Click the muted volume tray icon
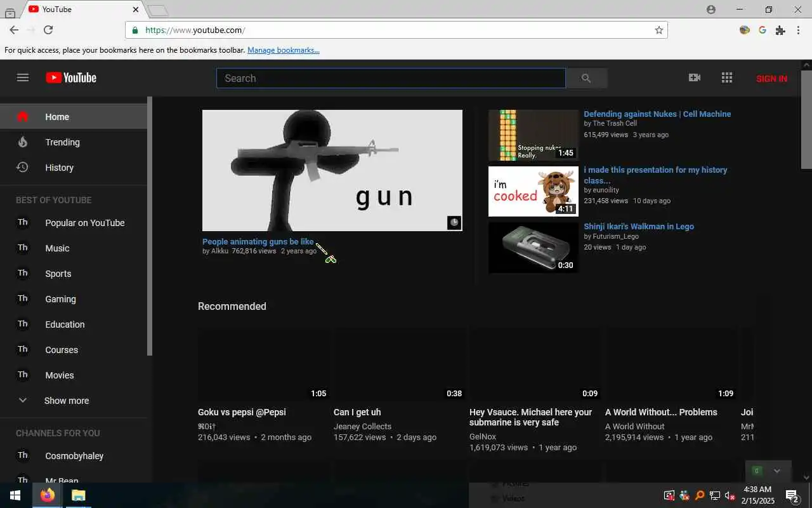812x508 pixels. click(x=730, y=495)
